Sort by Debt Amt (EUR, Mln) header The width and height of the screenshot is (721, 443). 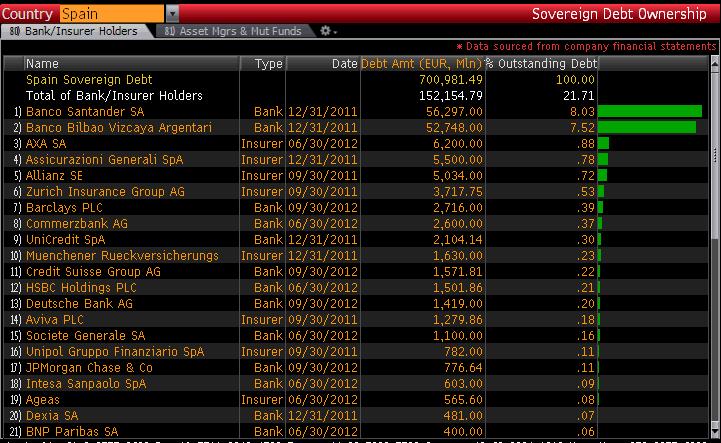[x=421, y=63]
